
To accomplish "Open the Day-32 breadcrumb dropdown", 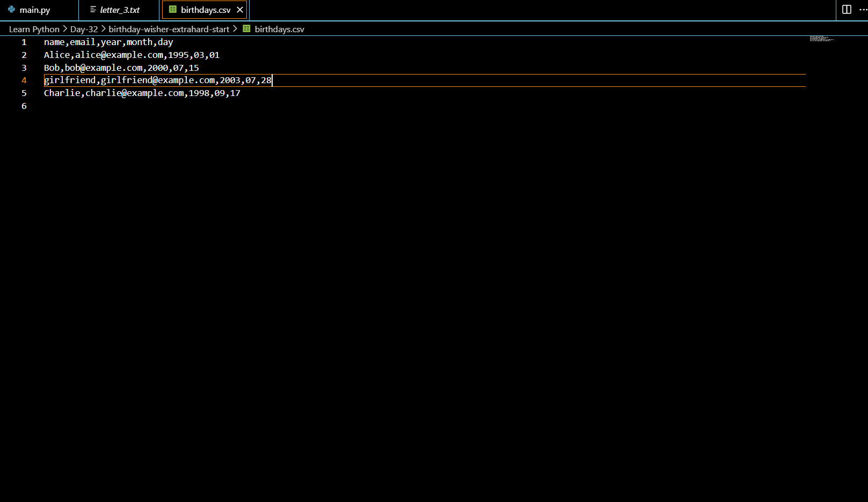I will 84,29.
